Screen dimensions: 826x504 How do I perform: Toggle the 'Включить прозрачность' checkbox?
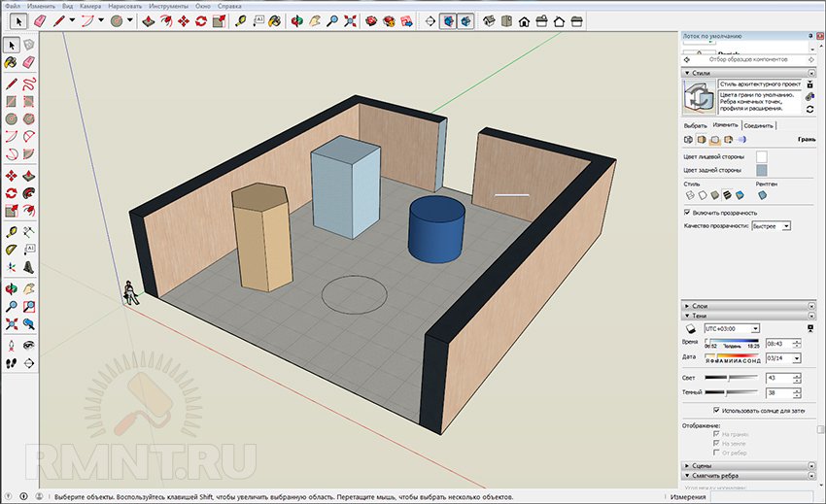click(x=689, y=212)
